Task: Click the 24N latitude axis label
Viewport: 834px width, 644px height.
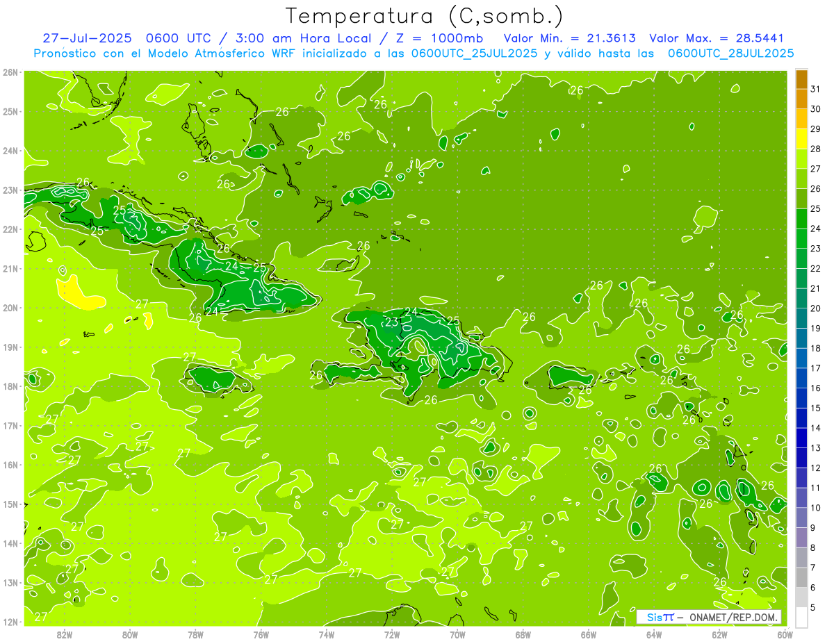Action: point(10,151)
